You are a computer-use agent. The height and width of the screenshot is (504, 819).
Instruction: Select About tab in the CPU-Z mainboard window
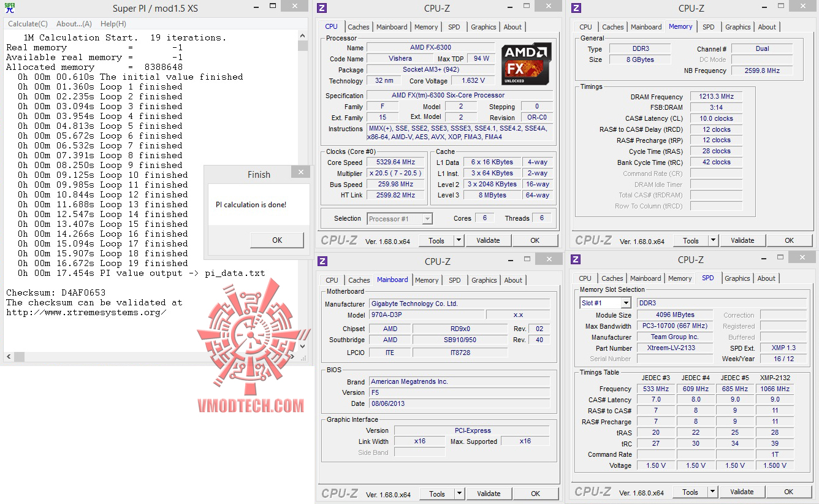(514, 280)
